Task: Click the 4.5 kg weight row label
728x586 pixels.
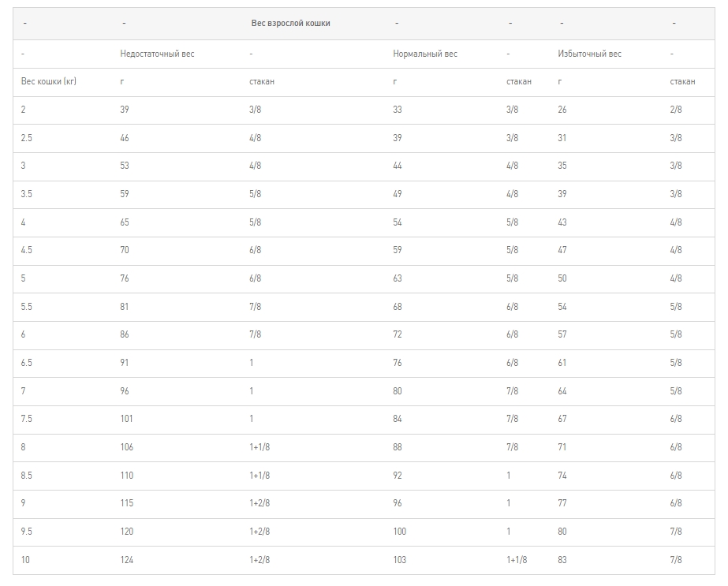Action: 27,250
